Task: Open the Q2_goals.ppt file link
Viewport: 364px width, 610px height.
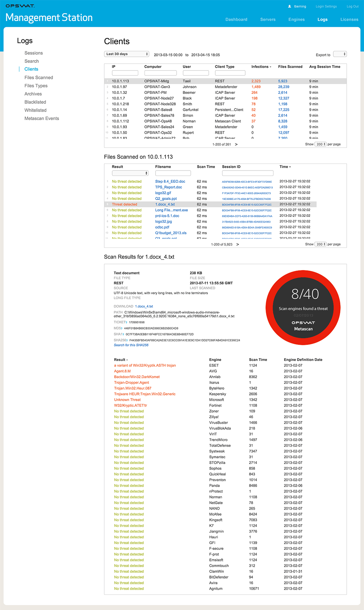Action: click(x=166, y=199)
